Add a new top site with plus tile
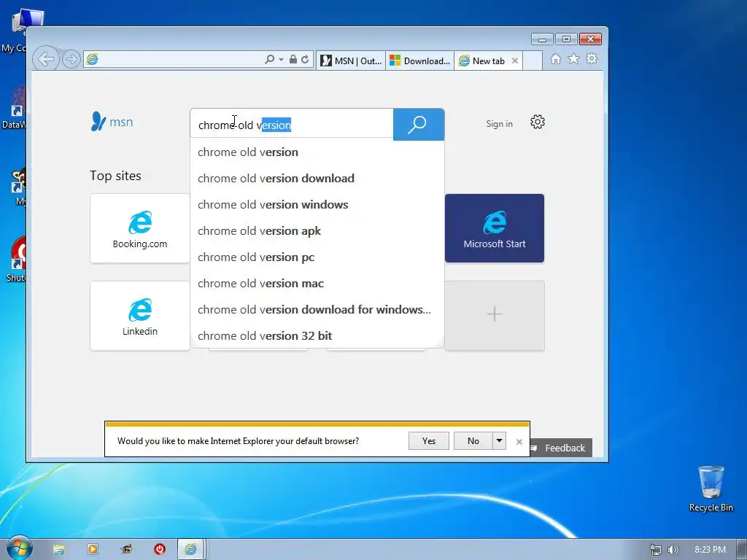The height and width of the screenshot is (560, 747). tap(495, 316)
